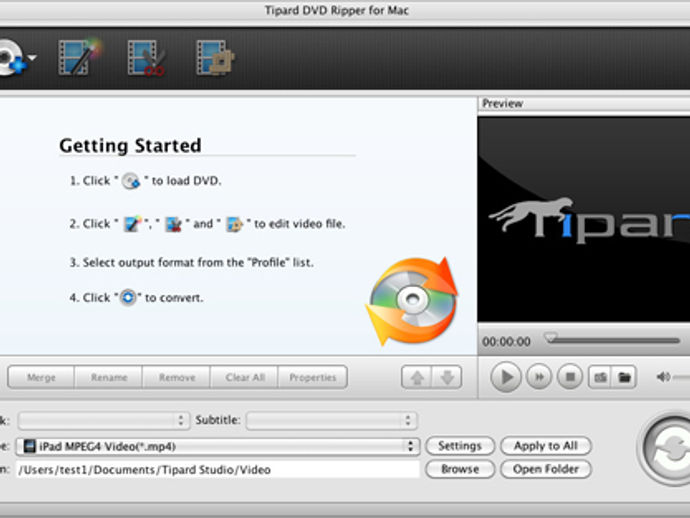Screen dimensions: 690x518
Task: Click the destination path input field
Action: 218,470
